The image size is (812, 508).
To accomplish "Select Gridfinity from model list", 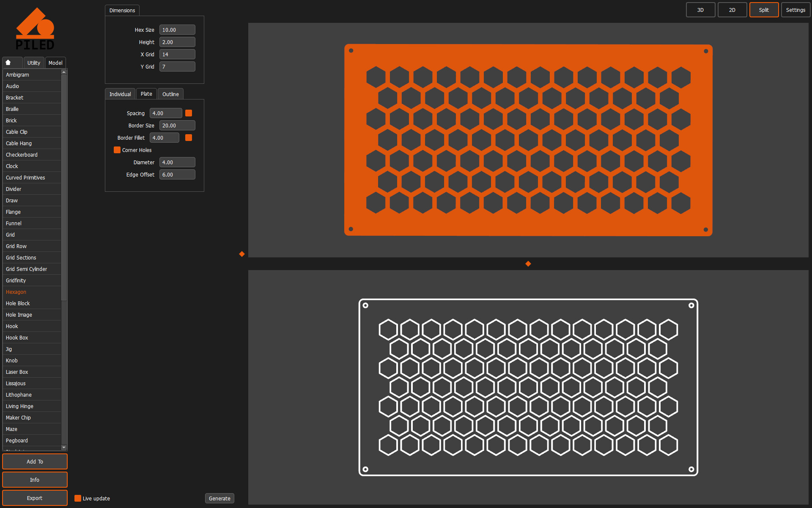I will pyautogui.click(x=32, y=280).
